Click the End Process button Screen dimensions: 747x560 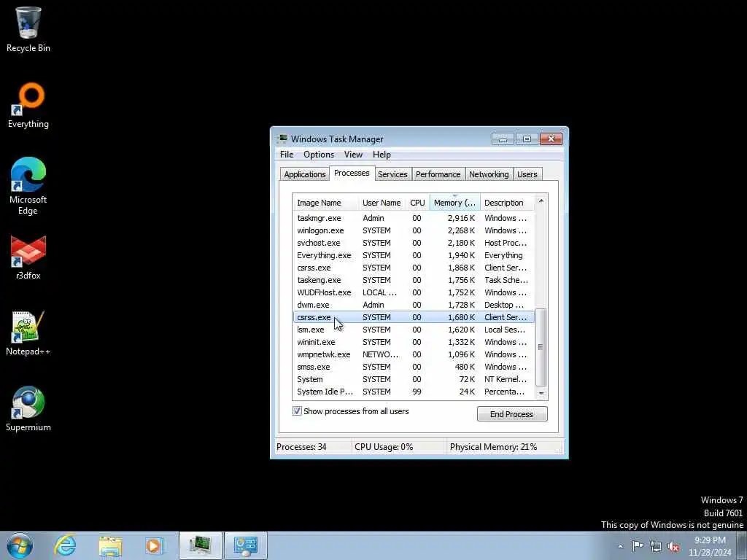(x=512, y=414)
